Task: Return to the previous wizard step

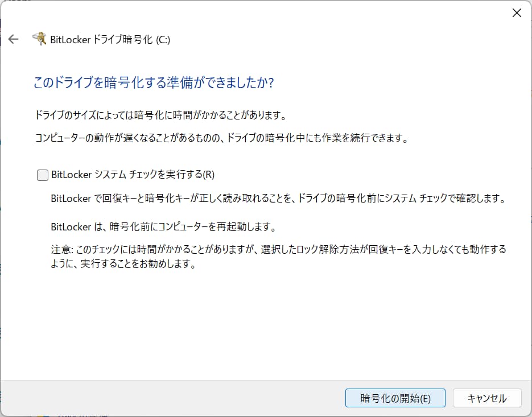Action: click(13, 39)
